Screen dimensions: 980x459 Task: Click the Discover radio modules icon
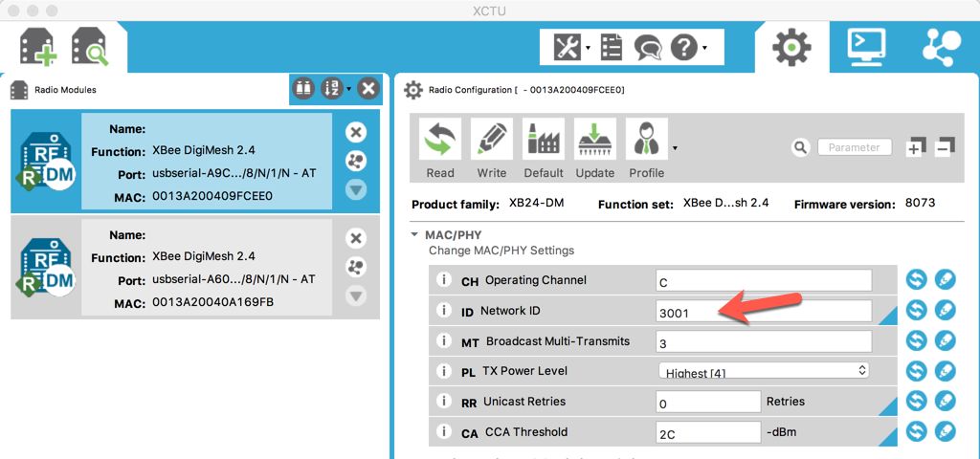(89, 47)
